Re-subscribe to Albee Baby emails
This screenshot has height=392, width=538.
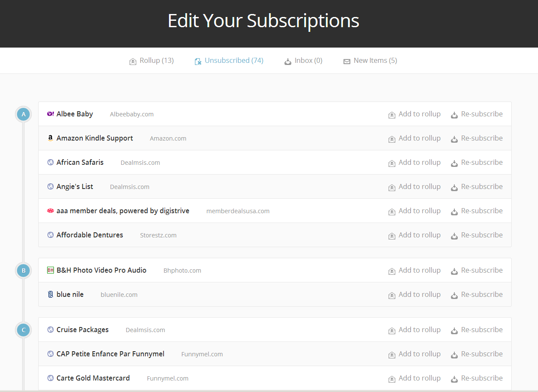pyautogui.click(x=477, y=114)
